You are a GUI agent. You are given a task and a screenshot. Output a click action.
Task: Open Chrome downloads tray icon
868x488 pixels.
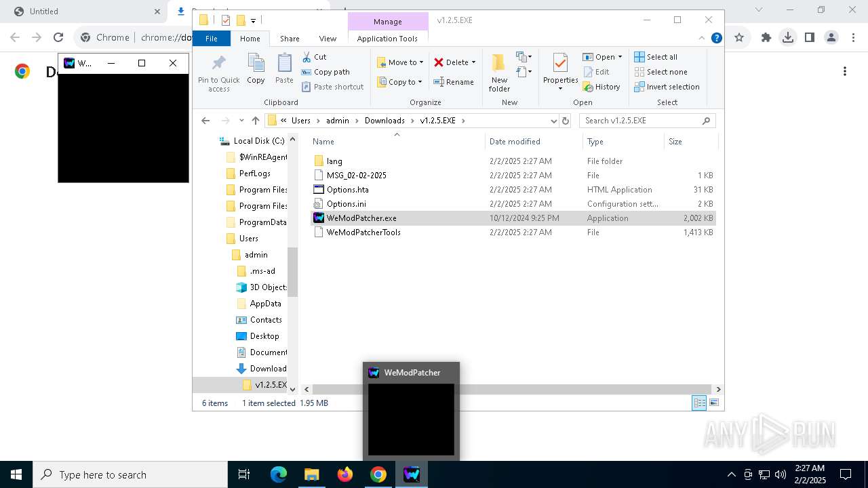coord(788,38)
